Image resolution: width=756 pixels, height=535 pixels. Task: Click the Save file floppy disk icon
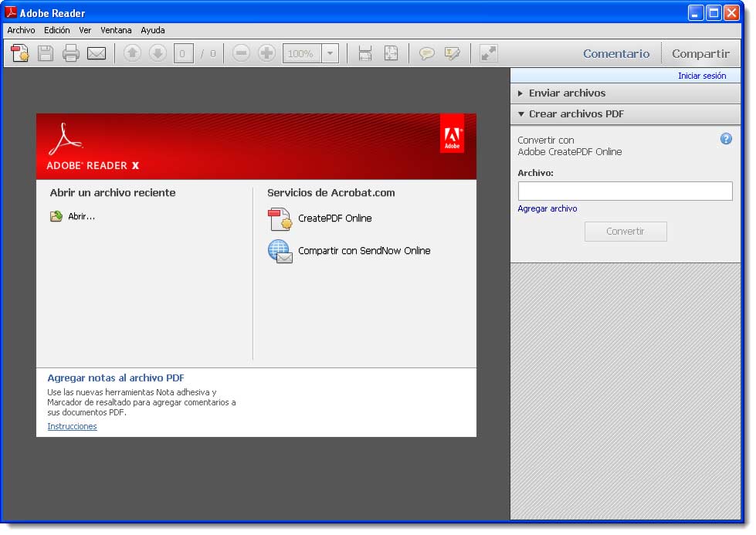tap(46, 53)
